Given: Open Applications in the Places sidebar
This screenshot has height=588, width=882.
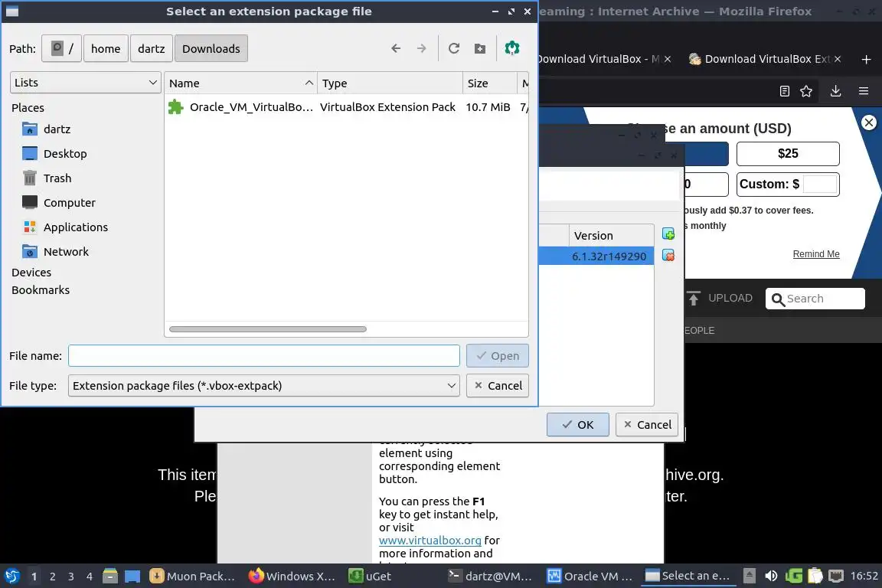Looking at the screenshot, I should 75,227.
